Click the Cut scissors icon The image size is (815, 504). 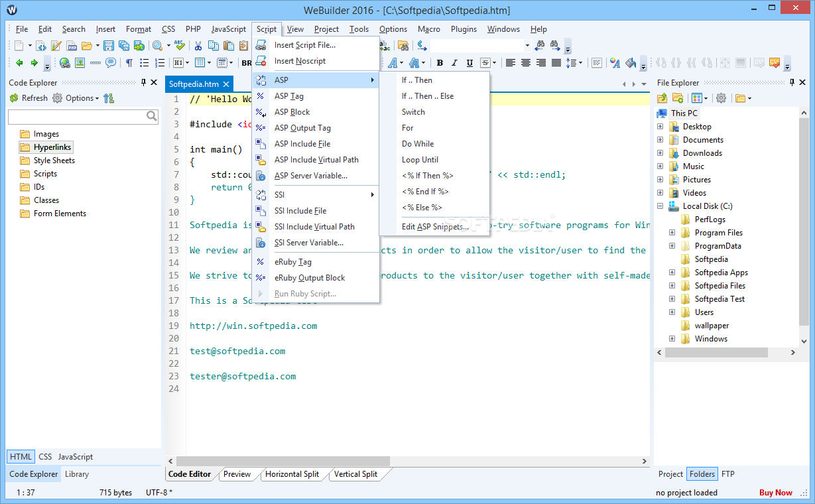point(198,46)
